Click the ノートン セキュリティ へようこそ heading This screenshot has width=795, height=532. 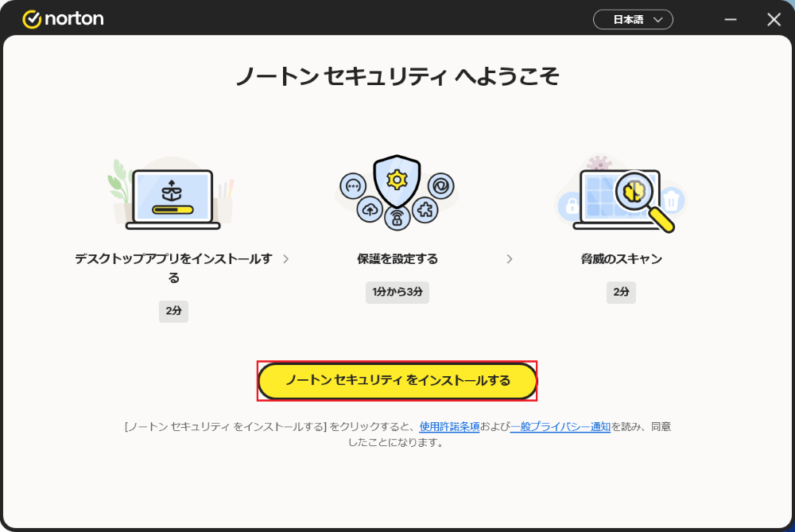point(397,76)
